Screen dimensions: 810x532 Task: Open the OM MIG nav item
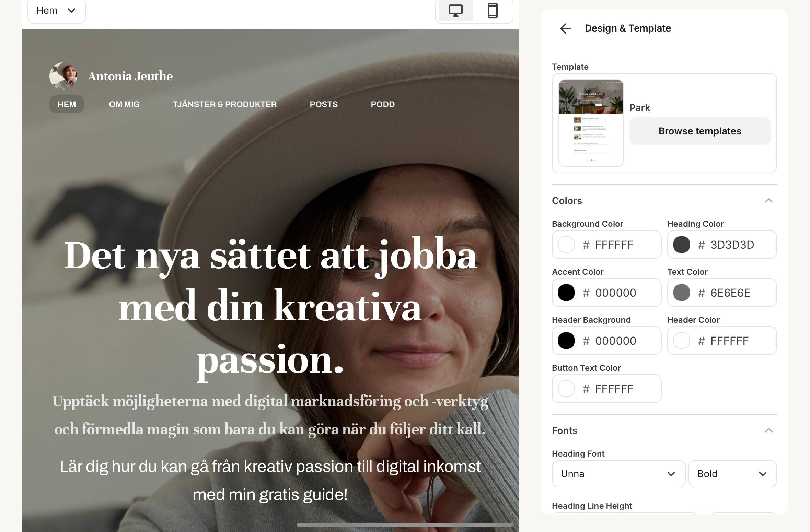(124, 104)
